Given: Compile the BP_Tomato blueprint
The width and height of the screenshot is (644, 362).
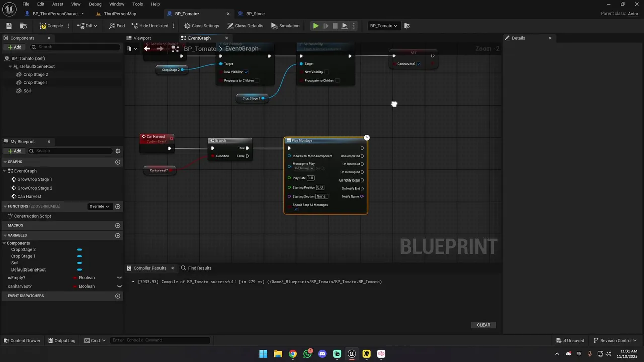Looking at the screenshot, I should tap(52, 26).
